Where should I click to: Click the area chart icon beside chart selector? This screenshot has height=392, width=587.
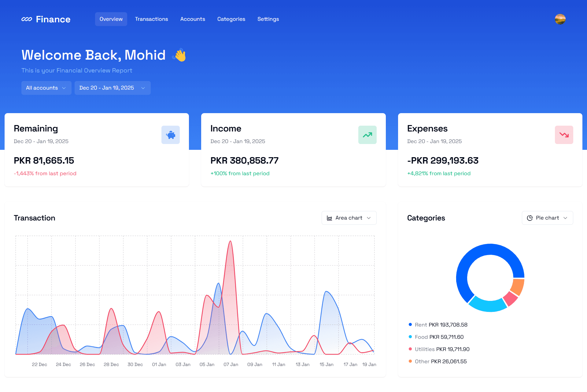coord(329,218)
